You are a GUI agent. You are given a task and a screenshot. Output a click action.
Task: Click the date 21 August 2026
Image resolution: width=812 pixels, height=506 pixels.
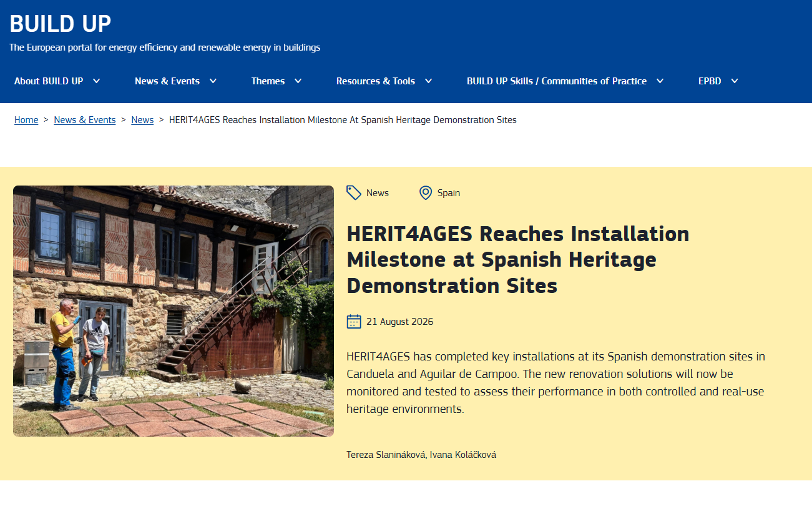point(399,322)
